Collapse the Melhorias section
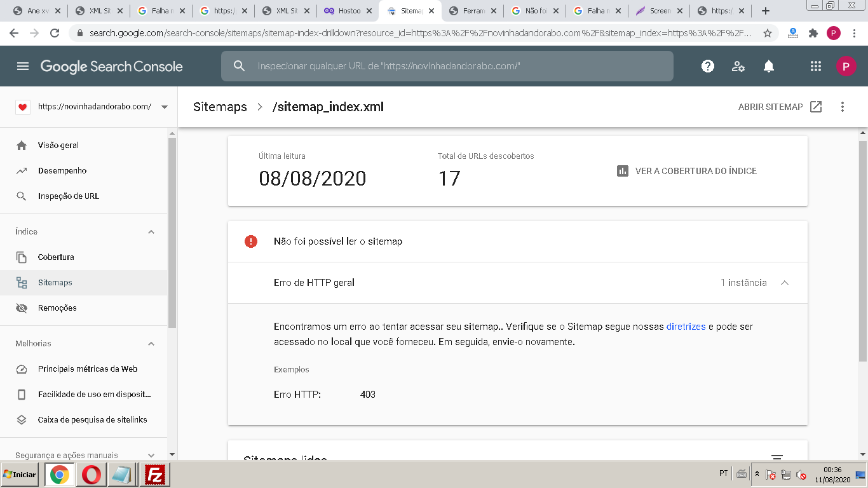This screenshot has width=868, height=488. pyautogui.click(x=151, y=344)
